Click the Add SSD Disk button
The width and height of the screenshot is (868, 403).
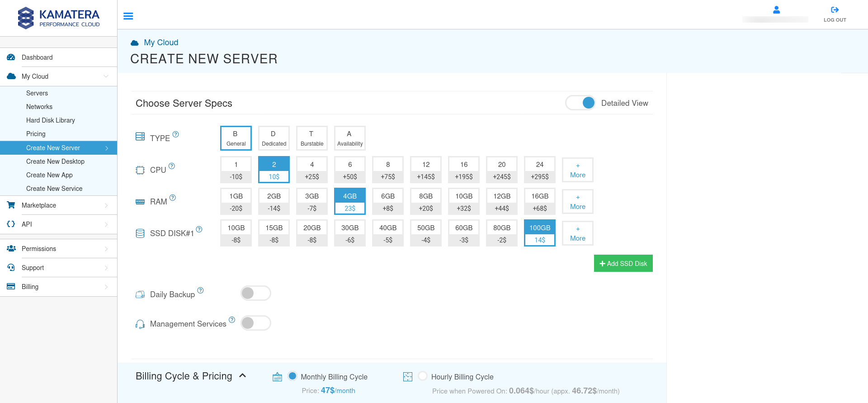623,263
